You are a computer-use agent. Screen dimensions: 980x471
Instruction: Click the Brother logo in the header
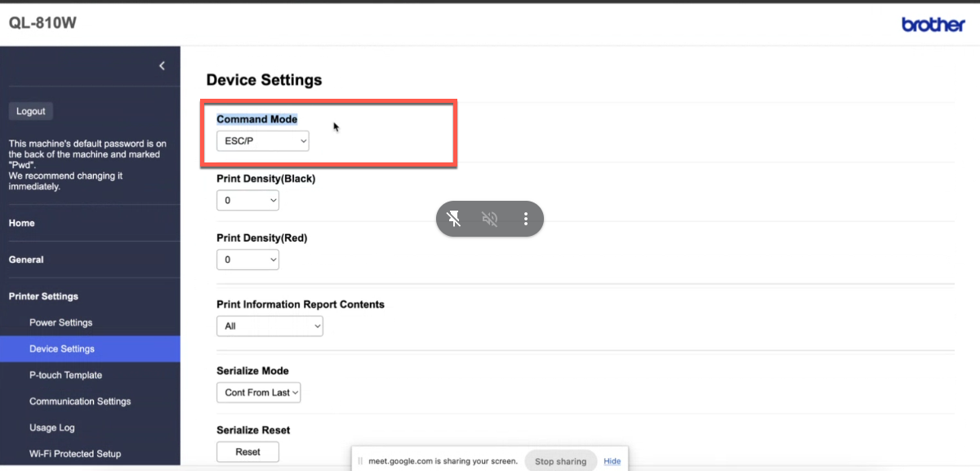pos(933,24)
